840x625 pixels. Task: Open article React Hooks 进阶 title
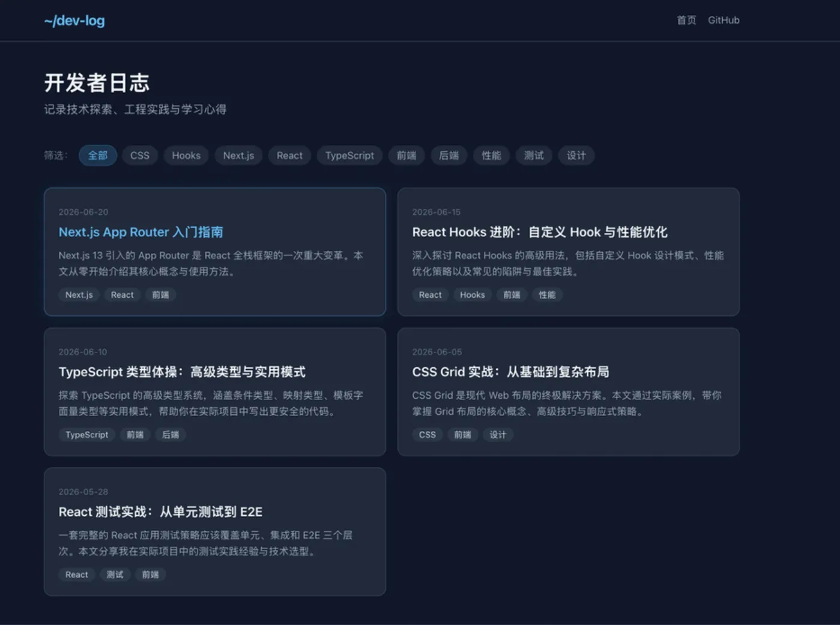540,232
